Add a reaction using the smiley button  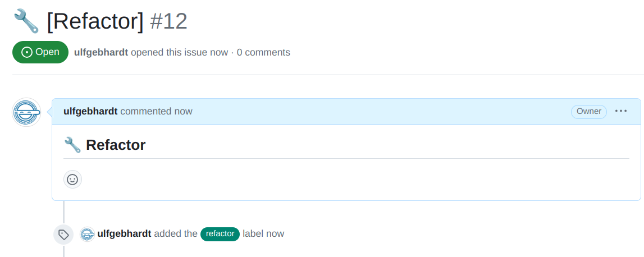pyautogui.click(x=72, y=180)
